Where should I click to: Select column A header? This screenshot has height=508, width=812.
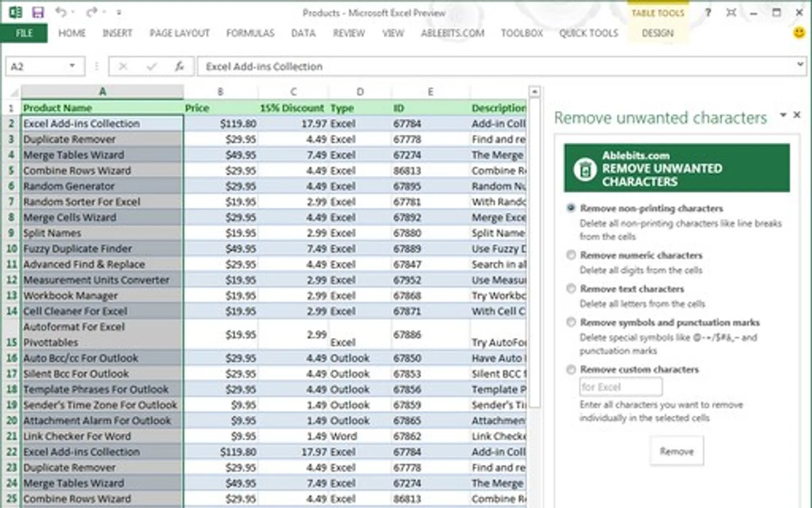click(x=103, y=92)
